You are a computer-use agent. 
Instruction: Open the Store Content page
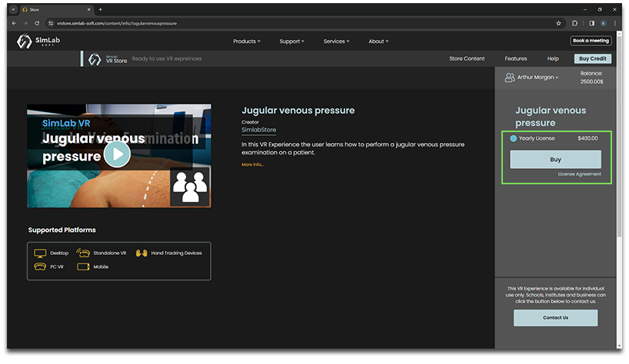click(467, 58)
